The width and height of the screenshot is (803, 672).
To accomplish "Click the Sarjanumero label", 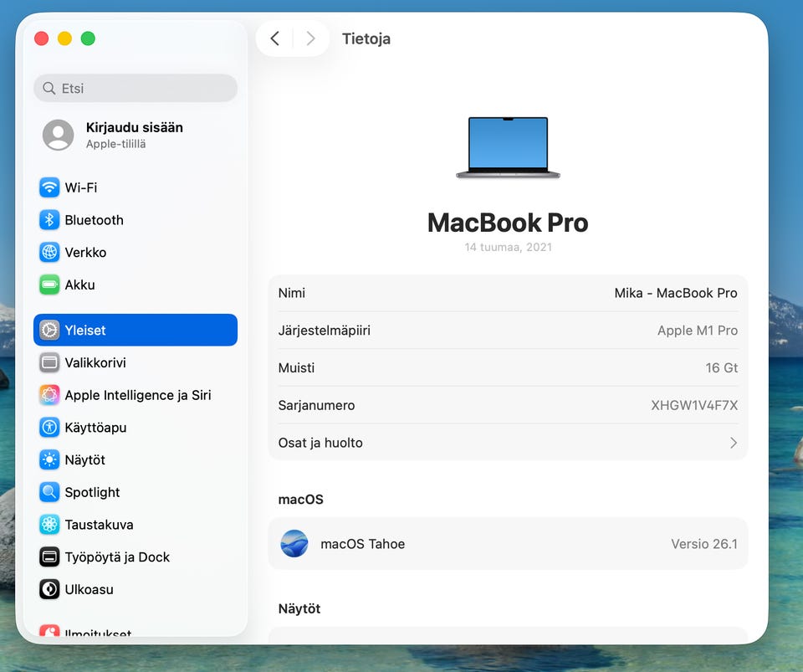I will tap(316, 405).
